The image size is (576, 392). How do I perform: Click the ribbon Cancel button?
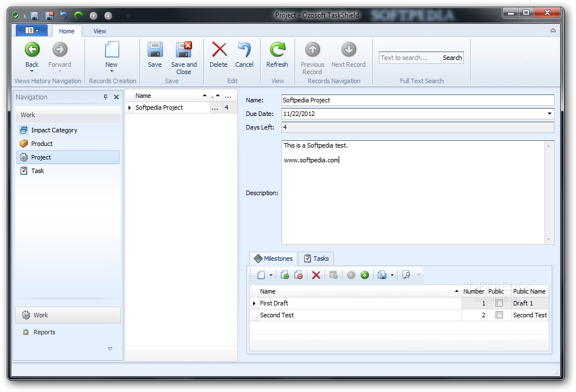click(x=244, y=54)
